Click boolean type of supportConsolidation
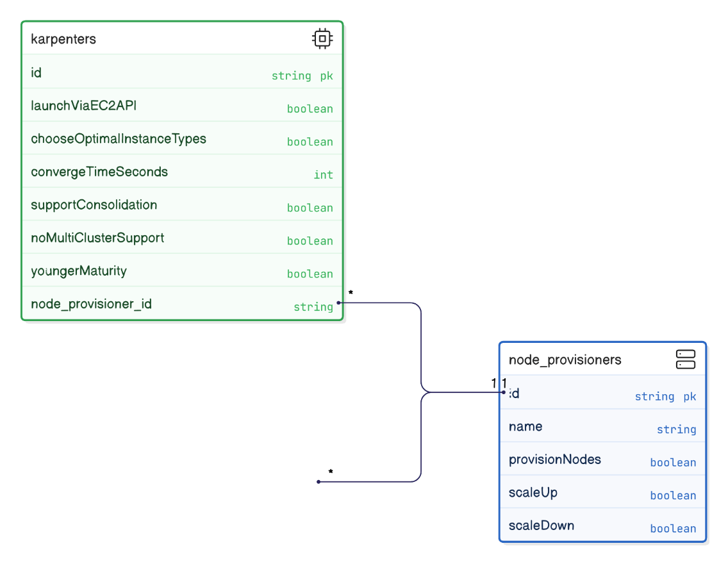Image resolution: width=728 pixels, height=564 pixels. 310,208
